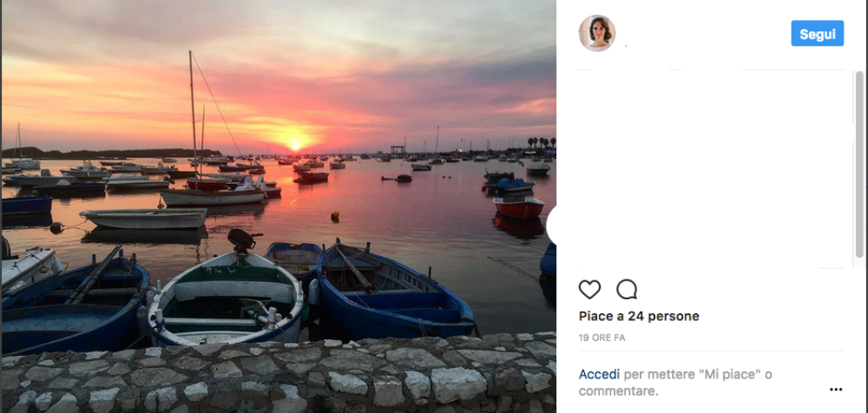View who liked: Piace a 24 persone
Screen dimensions: 868x413
pos(639,316)
